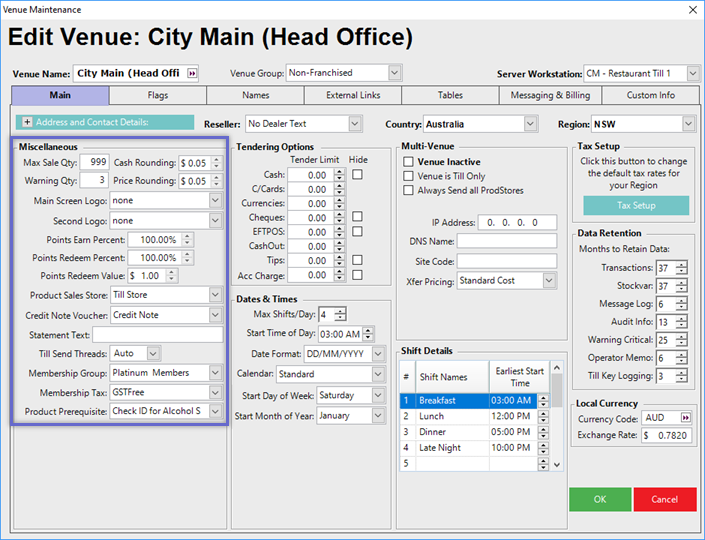Screen dimensions: 705x540
Task: Open the Start Month of Year dropdown
Action: pos(378,415)
